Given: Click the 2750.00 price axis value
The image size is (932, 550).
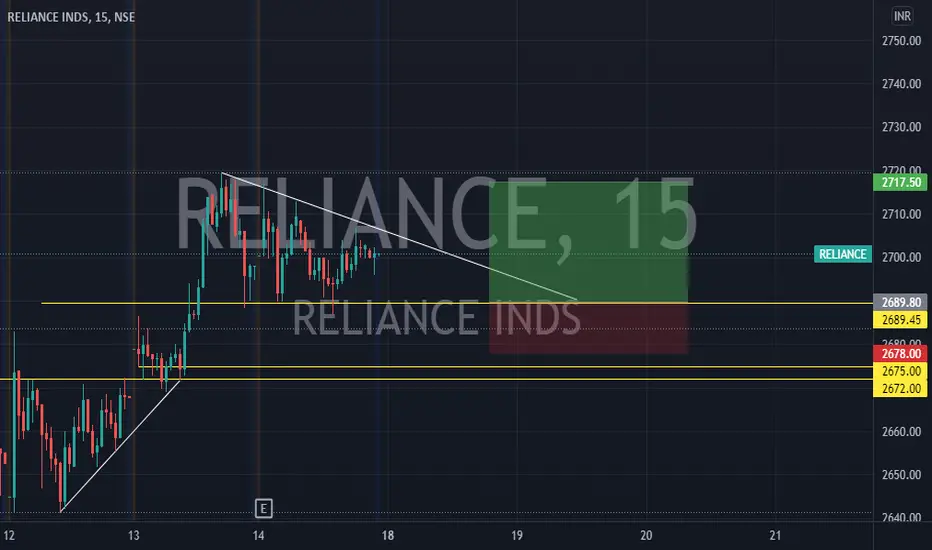Looking at the screenshot, I should (x=901, y=40).
